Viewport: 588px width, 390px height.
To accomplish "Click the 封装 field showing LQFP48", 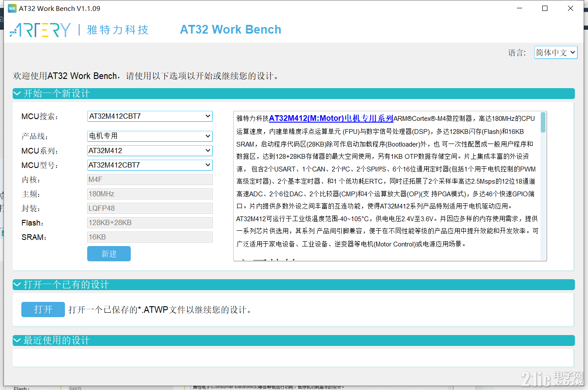I will coord(150,208).
